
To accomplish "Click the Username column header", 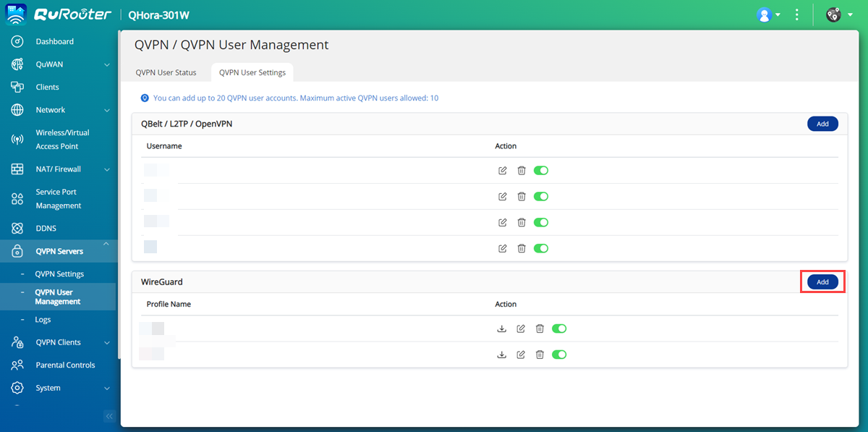I will (164, 146).
